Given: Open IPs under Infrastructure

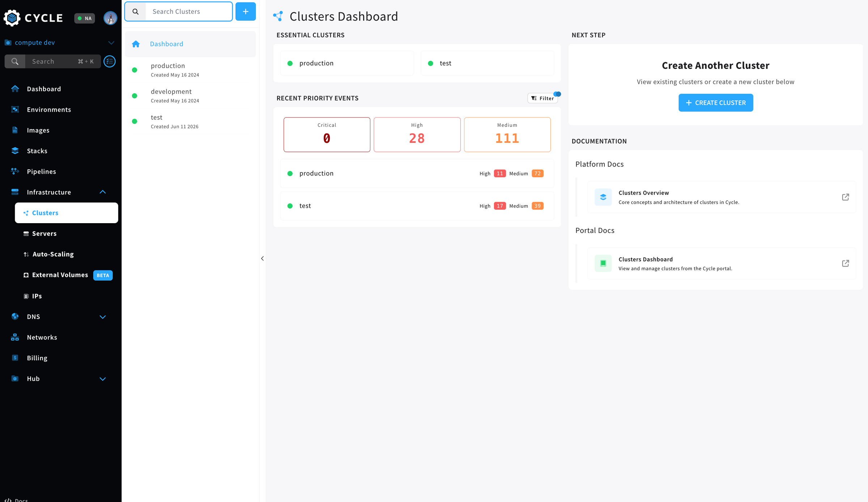Looking at the screenshot, I should [37, 296].
